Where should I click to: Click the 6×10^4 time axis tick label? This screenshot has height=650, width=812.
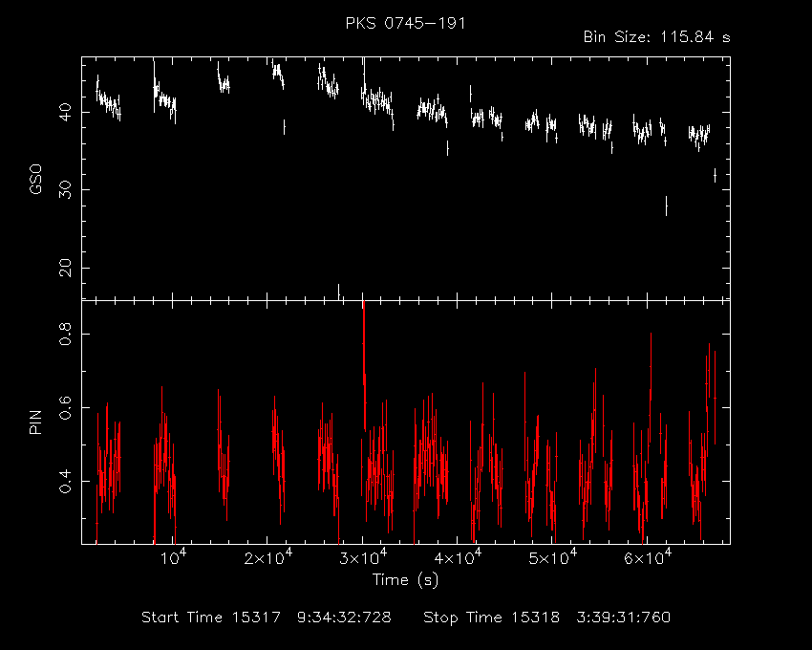tap(648, 557)
